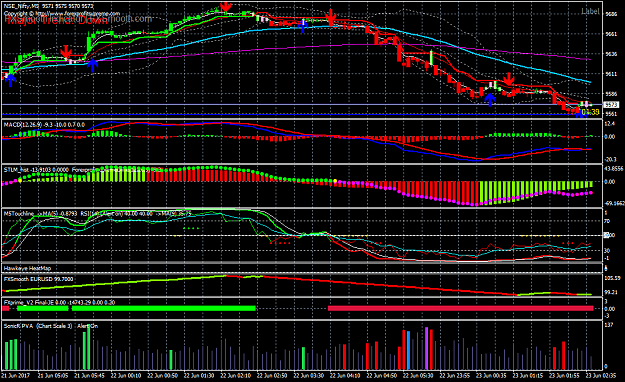The width and height of the screenshot is (625, 382).
Task: Click price level 9661 on the scale
Action: [x=611, y=34]
